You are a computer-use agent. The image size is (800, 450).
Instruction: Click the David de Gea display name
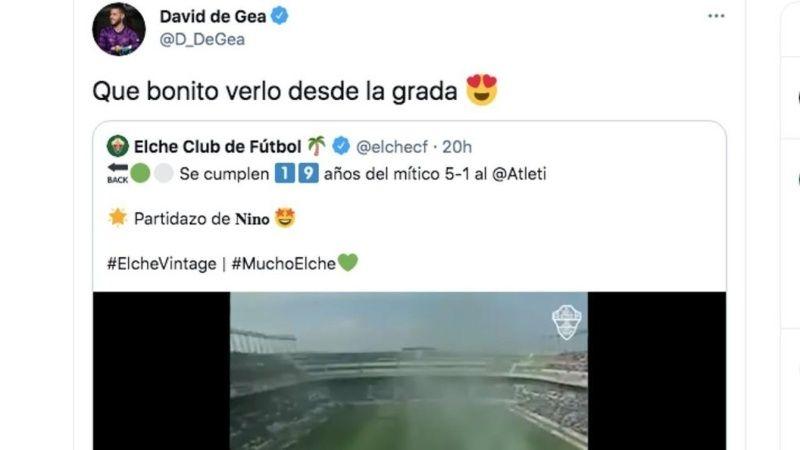click(x=213, y=16)
